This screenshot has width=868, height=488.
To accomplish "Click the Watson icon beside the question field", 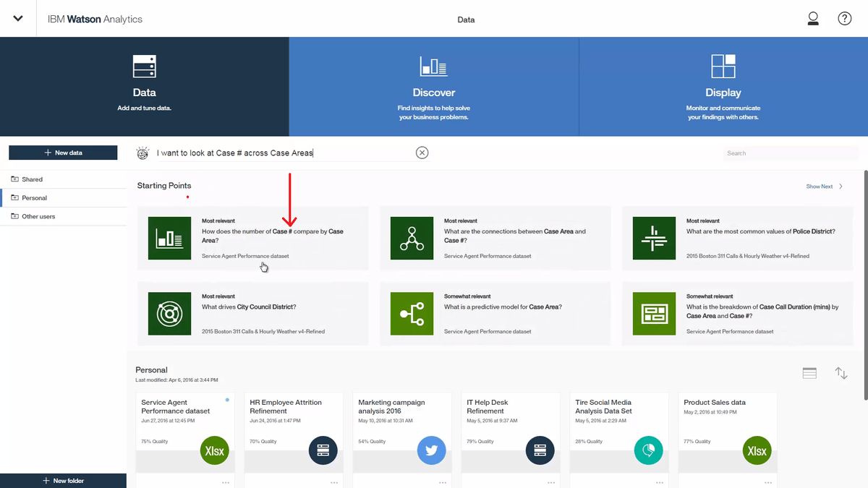I will (142, 153).
